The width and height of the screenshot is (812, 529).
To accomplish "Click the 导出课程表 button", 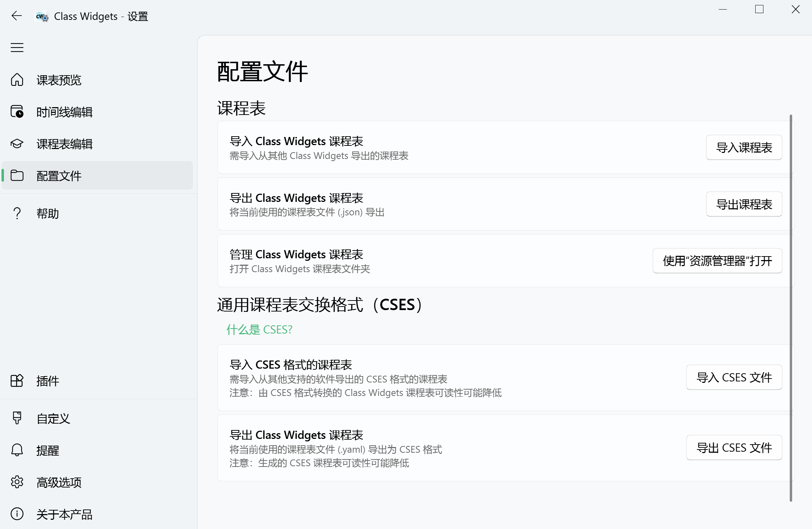I will (x=744, y=204).
